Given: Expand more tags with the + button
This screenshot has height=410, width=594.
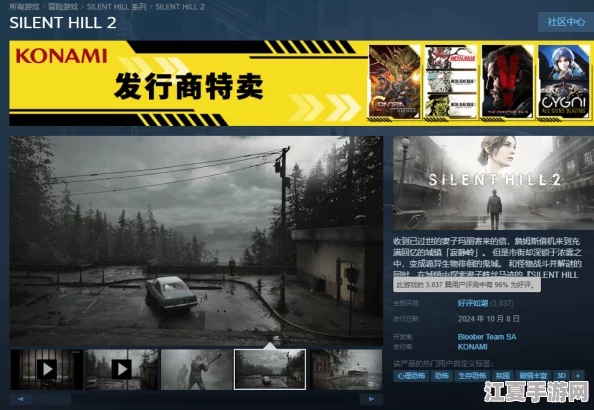Looking at the screenshot, I should coord(578,376).
